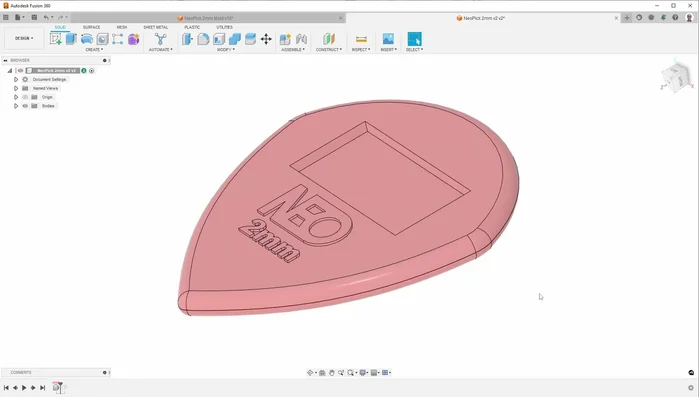699x397 pixels.
Task: Switch to the Surface tab
Action: [x=91, y=27]
